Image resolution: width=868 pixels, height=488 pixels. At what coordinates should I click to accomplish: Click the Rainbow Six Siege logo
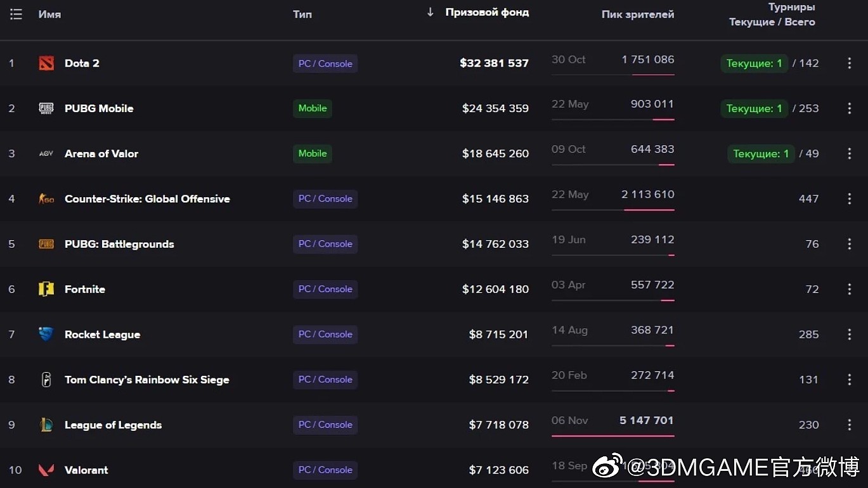(x=46, y=380)
